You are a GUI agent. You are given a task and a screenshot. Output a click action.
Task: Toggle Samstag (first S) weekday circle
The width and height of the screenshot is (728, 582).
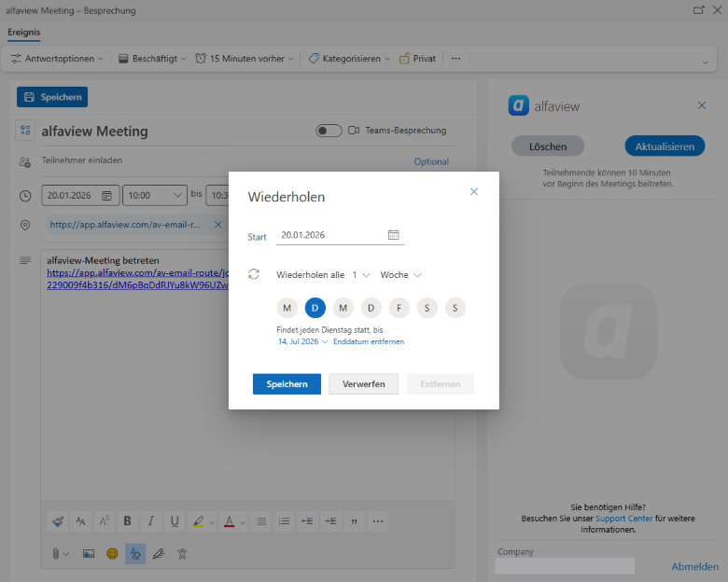click(427, 308)
